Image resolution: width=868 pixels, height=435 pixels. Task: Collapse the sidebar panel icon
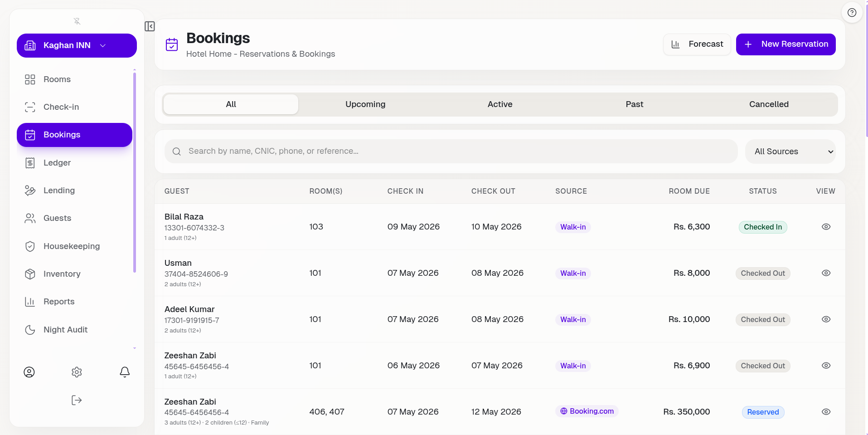150,26
